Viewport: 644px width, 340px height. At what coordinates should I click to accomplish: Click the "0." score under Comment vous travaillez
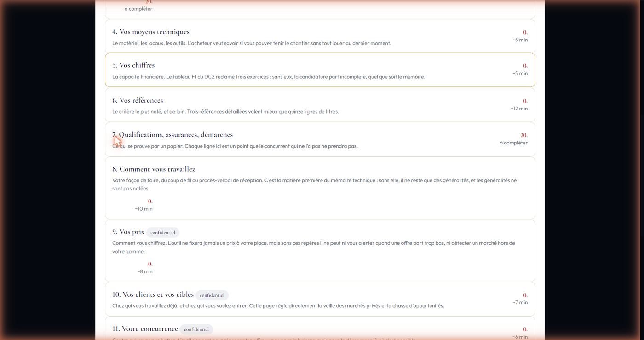pos(150,201)
